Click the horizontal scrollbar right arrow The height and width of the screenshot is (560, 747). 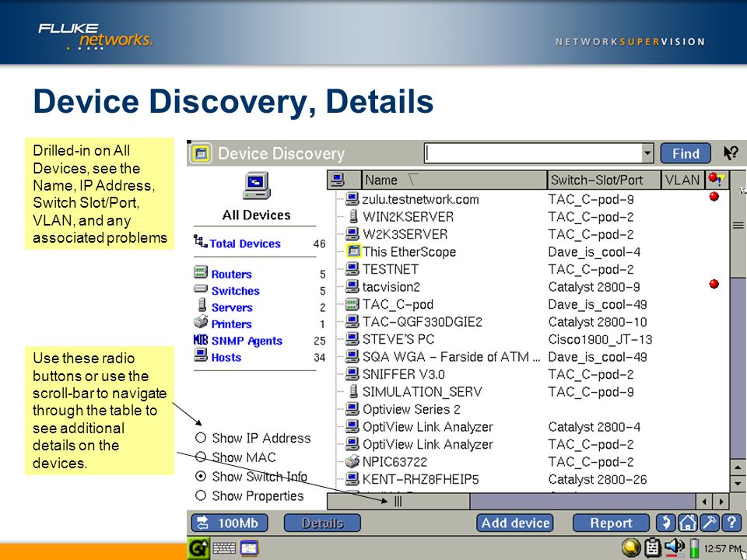(721, 502)
